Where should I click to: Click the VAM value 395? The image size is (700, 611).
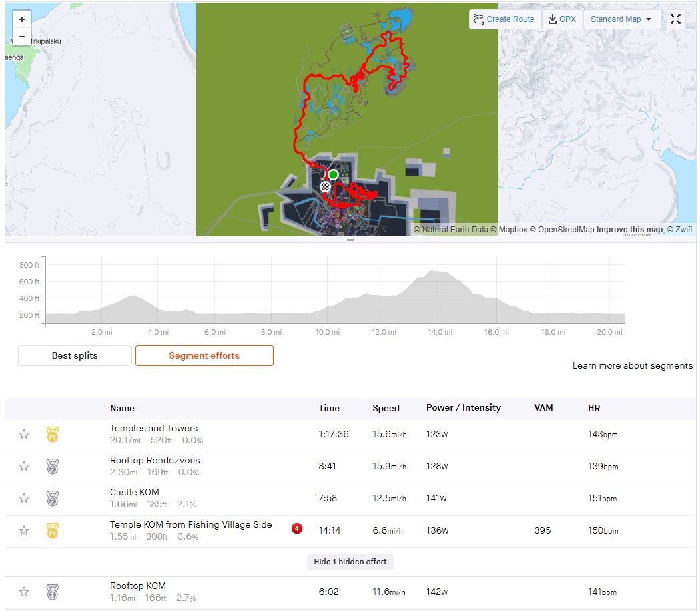point(543,530)
